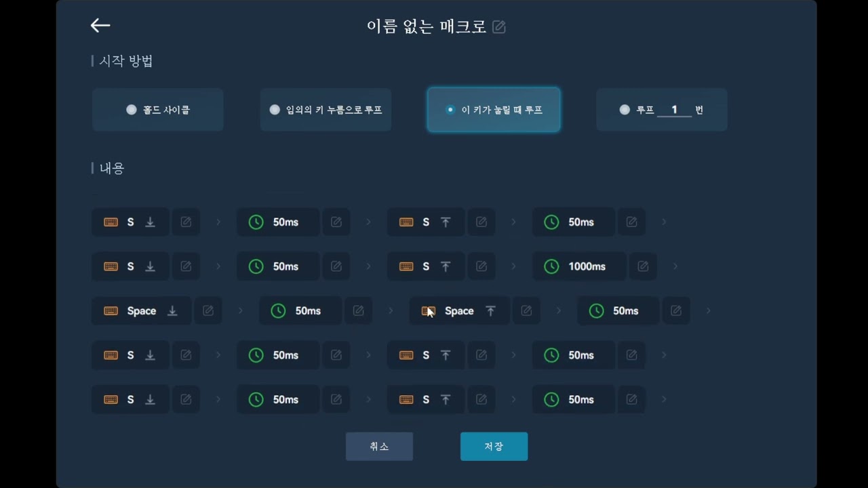Click the 내용 section heading

pos(112,168)
